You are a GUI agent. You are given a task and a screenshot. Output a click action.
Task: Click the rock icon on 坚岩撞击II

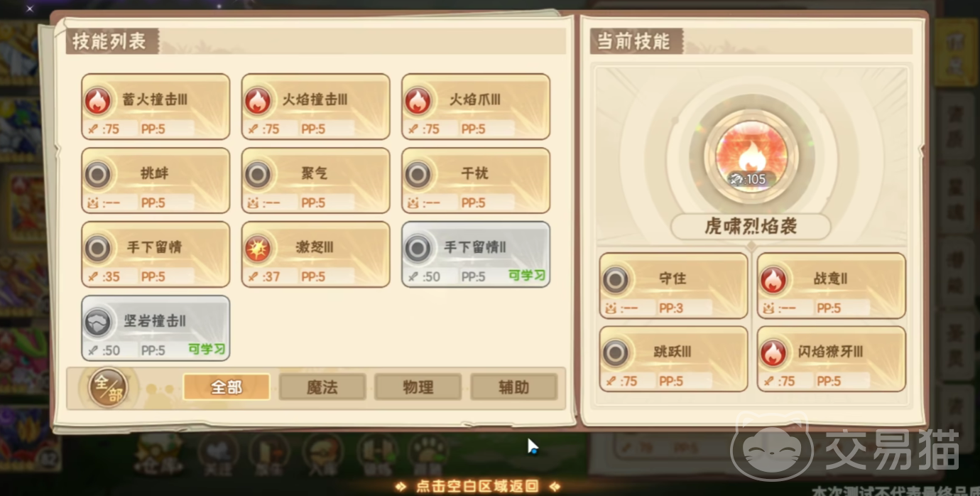pos(97,323)
